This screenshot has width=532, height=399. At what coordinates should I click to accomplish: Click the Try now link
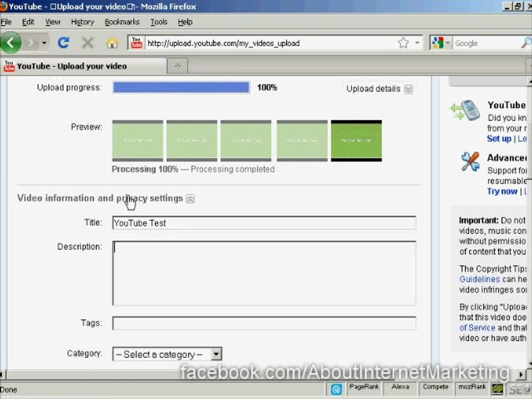pyautogui.click(x=502, y=191)
